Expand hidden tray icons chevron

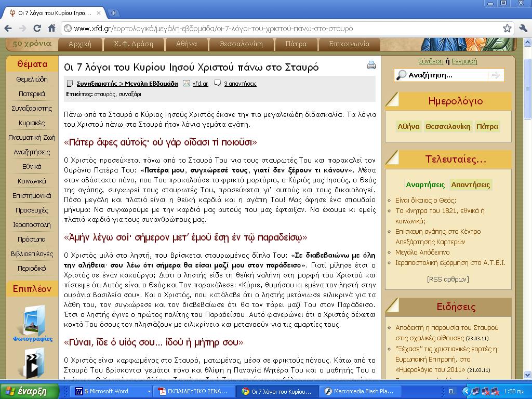click(x=466, y=391)
